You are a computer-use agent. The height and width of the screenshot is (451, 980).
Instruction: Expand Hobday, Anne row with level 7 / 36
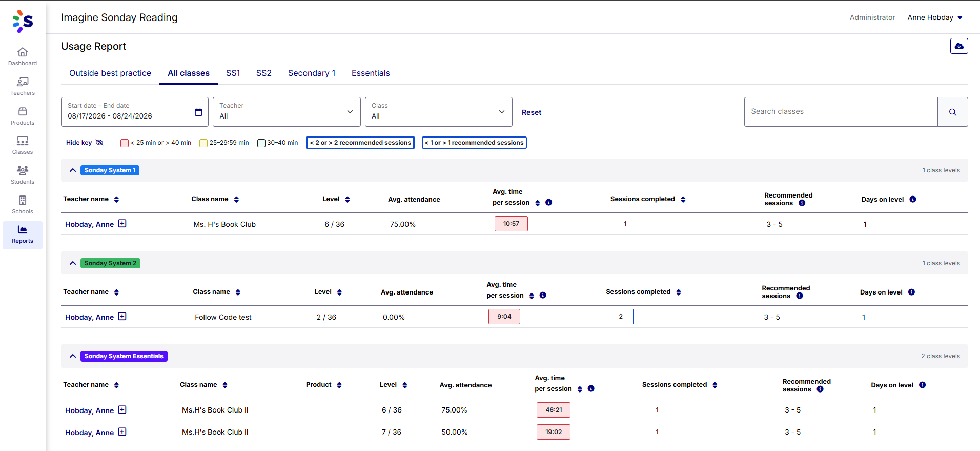pyautogui.click(x=122, y=432)
